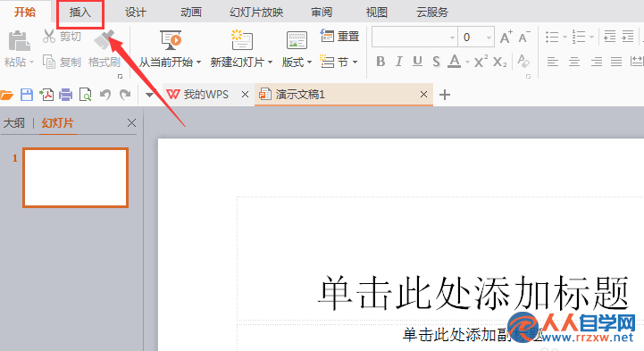The width and height of the screenshot is (644, 351).
Task: Click the export to PDF icon
Action: pyautogui.click(x=46, y=95)
